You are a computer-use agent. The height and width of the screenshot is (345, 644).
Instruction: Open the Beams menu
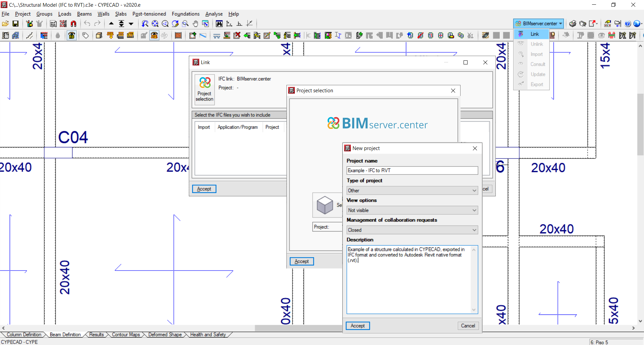(84, 14)
